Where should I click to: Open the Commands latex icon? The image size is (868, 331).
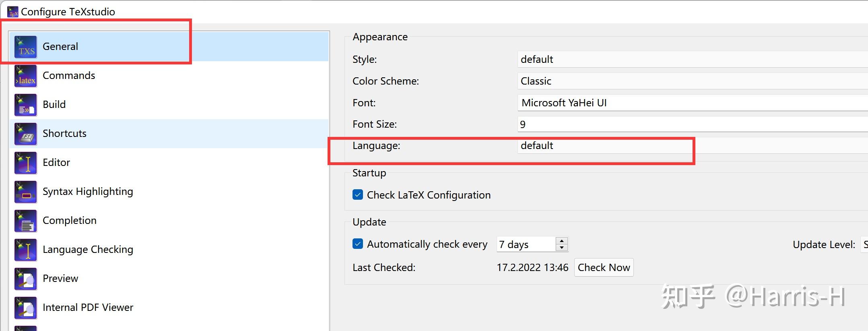click(x=26, y=76)
